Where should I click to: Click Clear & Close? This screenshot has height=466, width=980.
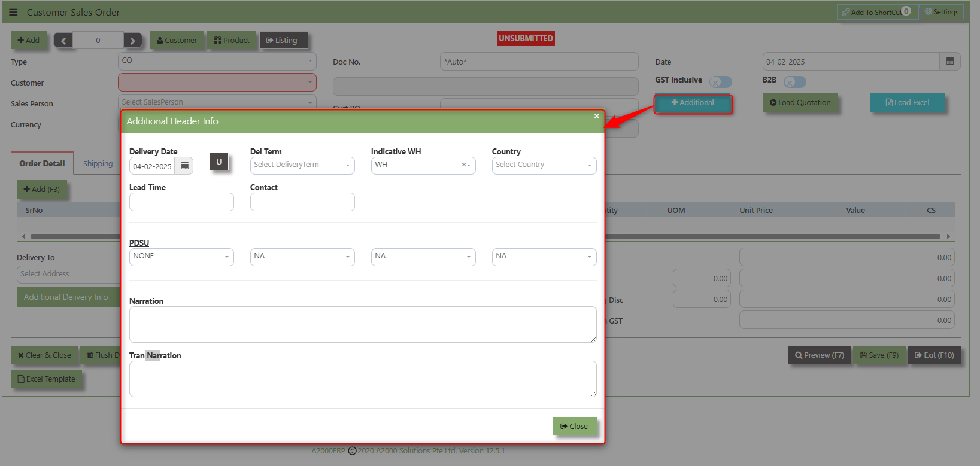click(44, 355)
